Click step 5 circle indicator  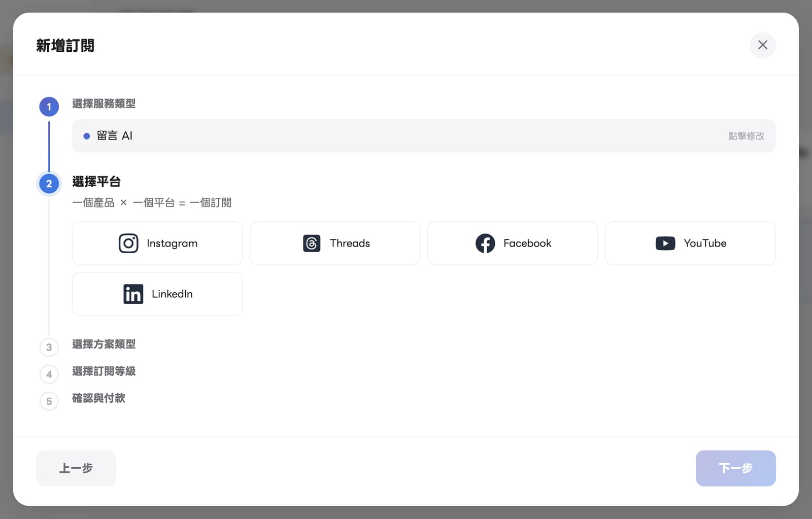coord(49,401)
